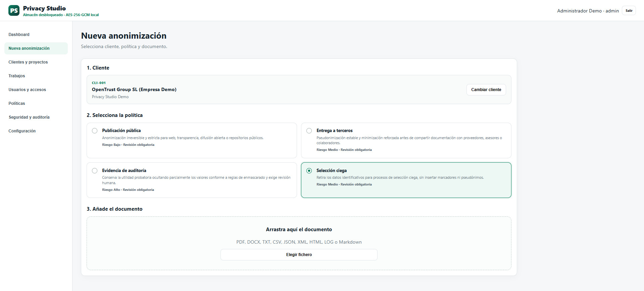This screenshot has height=291, width=644.
Task: Click the 'Privacy Studio Demo' project text
Action: pyautogui.click(x=110, y=97)
